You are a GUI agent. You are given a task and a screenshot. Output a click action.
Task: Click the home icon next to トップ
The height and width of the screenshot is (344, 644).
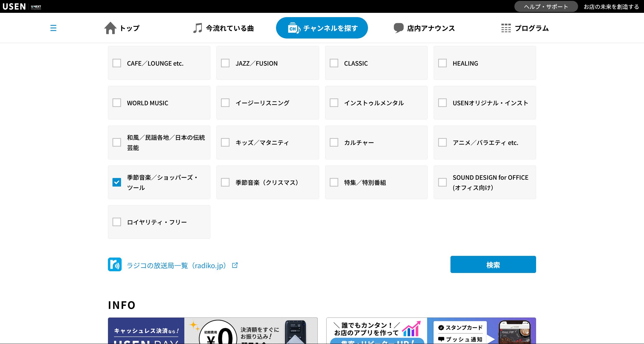pyautogui.click(x=110, y=28)
